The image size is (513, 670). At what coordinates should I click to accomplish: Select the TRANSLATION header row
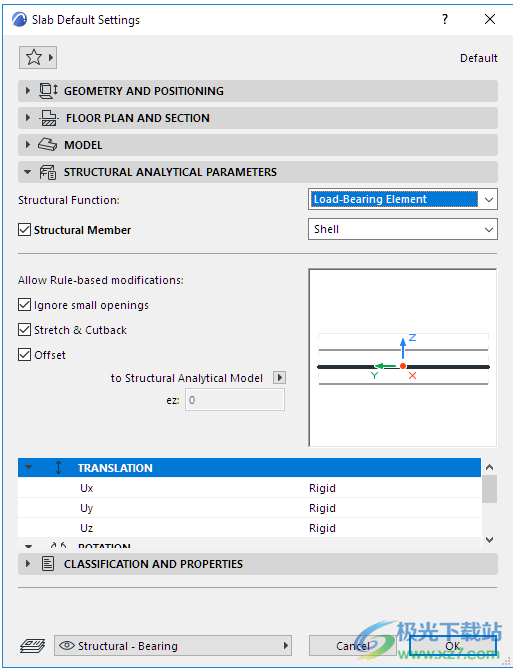click(x=249, y=467)
